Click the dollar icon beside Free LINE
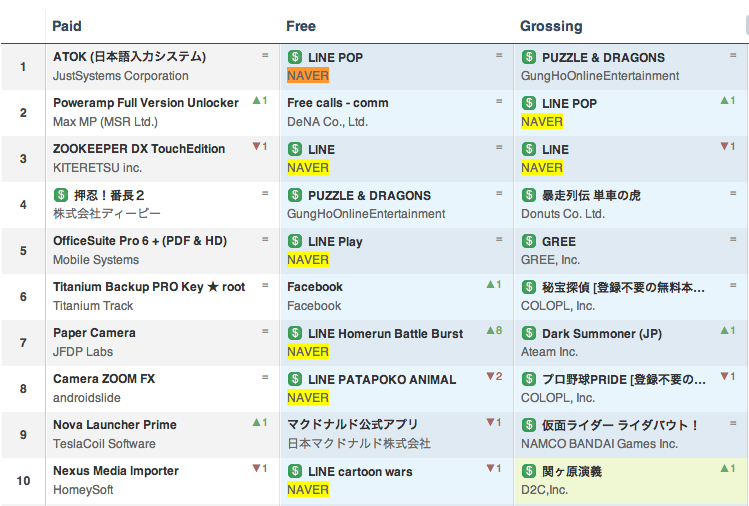 pos(295,149)
